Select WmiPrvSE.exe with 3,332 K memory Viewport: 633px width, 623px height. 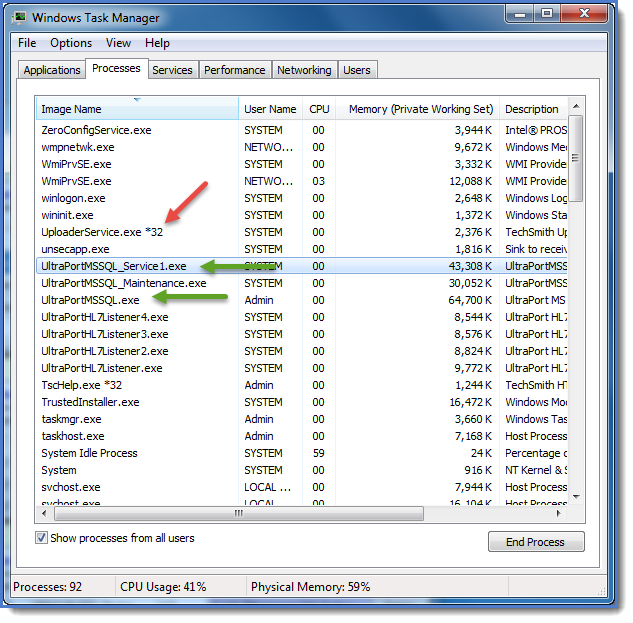point(302,164)
